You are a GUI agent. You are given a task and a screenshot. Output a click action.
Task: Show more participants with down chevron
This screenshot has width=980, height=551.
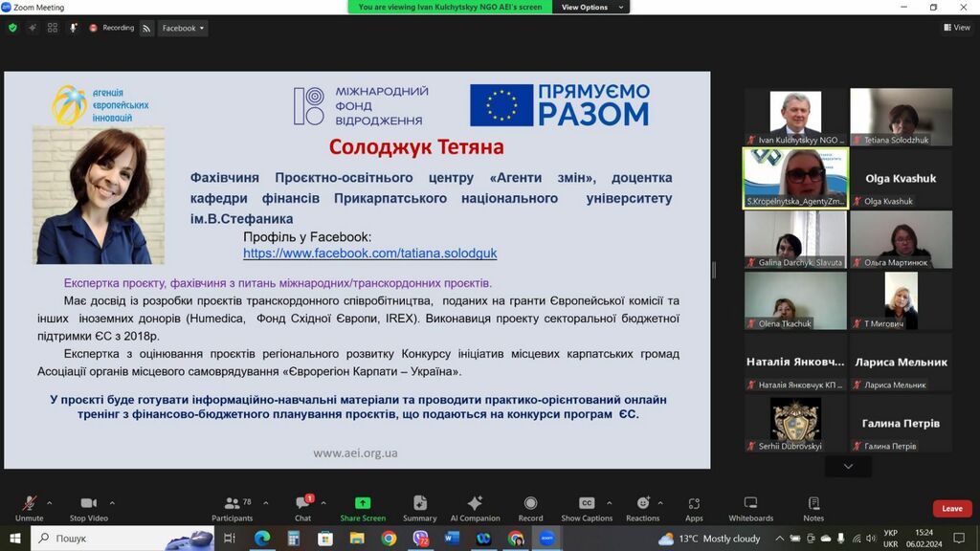848,467
